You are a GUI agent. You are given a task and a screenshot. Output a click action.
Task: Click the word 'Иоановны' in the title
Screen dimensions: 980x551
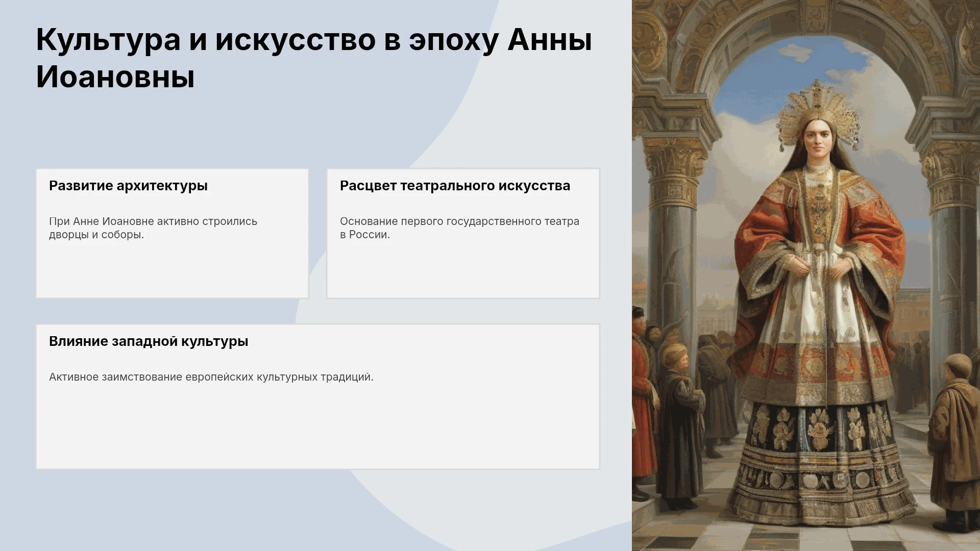(115, 77)
